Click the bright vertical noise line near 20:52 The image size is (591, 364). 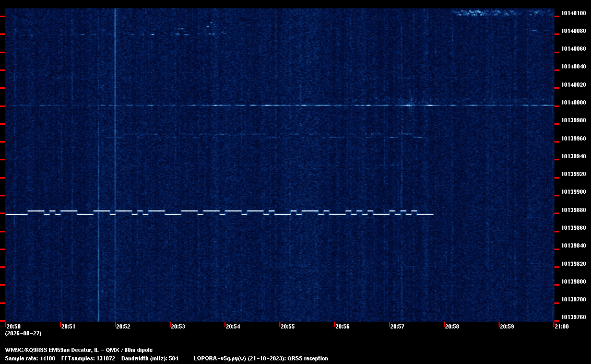click(115, 165)
